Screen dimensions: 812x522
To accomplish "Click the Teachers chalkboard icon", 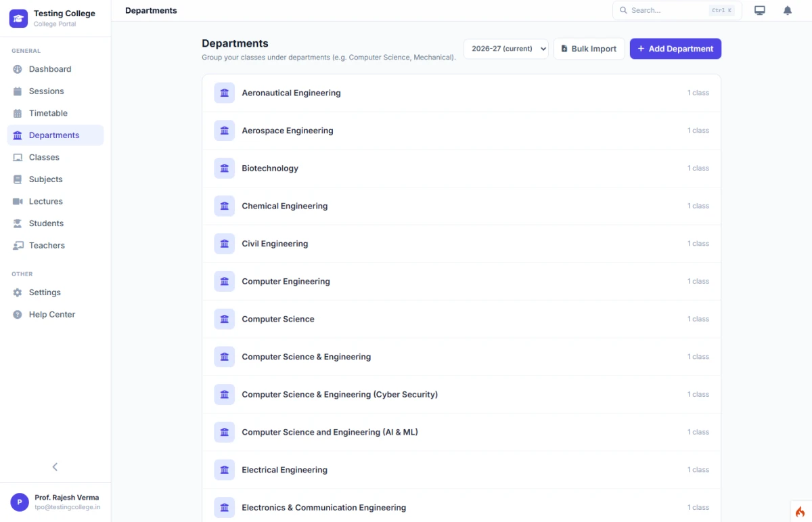I will click(x=18, y=246).
